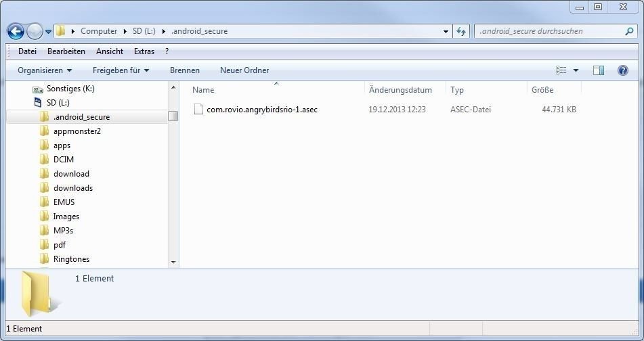Click the EMUS folder icon
Screen dimensions: 644x341
point(45,202)
